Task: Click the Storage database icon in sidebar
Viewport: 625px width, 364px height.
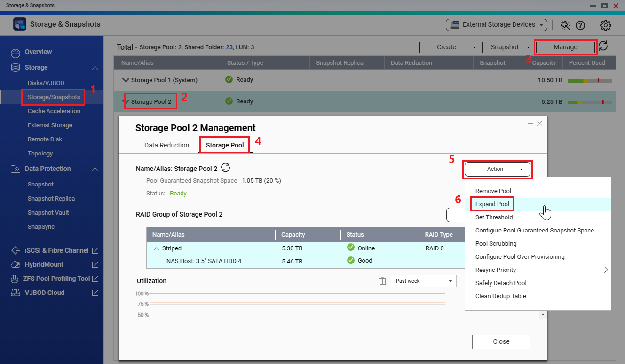Action: pyautogui.click(x=16, y=67)
